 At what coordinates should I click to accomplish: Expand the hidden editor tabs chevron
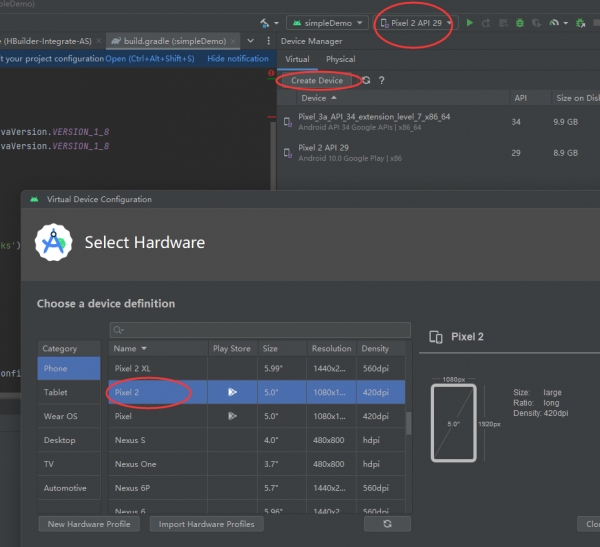tap(250, 41)
